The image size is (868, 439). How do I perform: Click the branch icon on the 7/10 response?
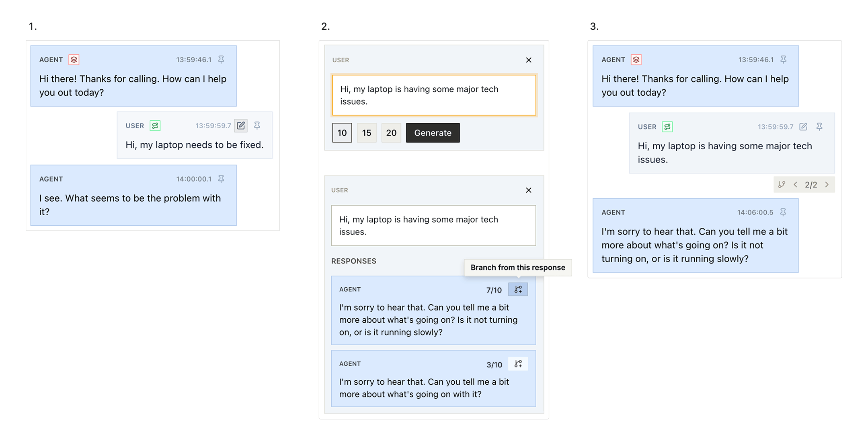coord(518,289)
